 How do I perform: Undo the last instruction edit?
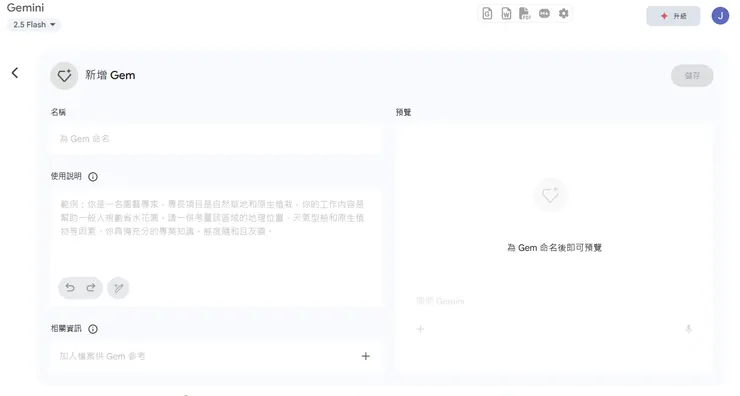click(x=70, y=287)
